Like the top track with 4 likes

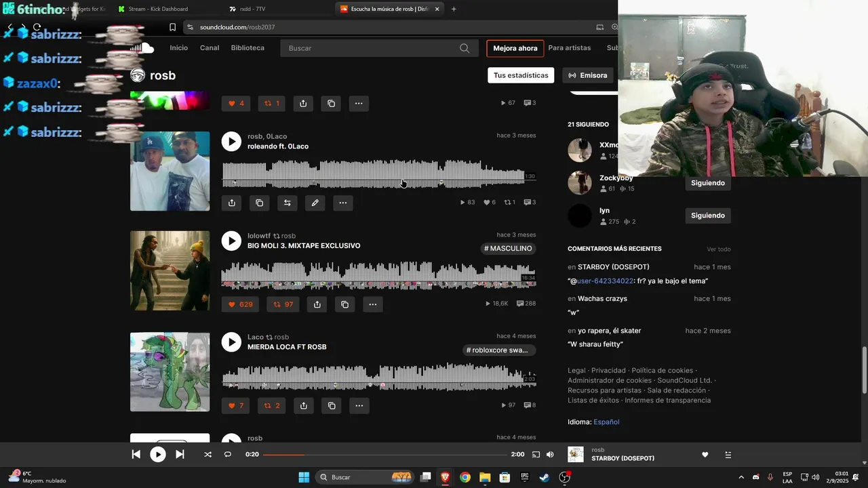(236, 103)
